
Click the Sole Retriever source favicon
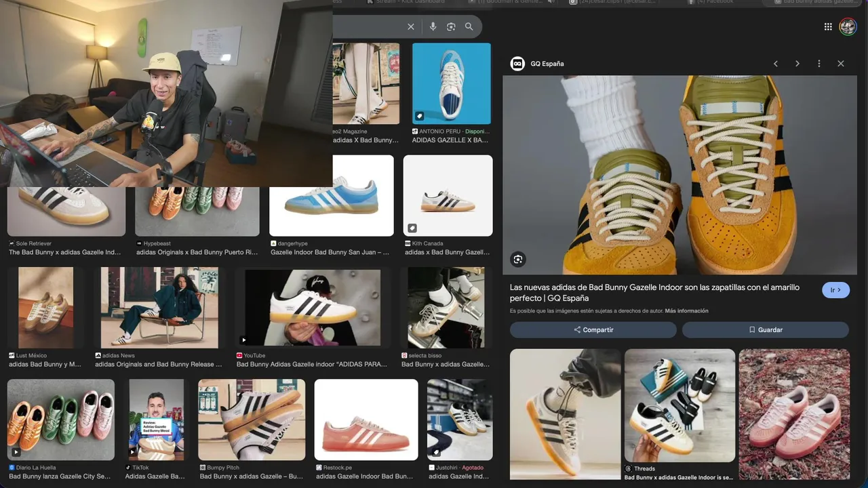click(x=12, y=243)
